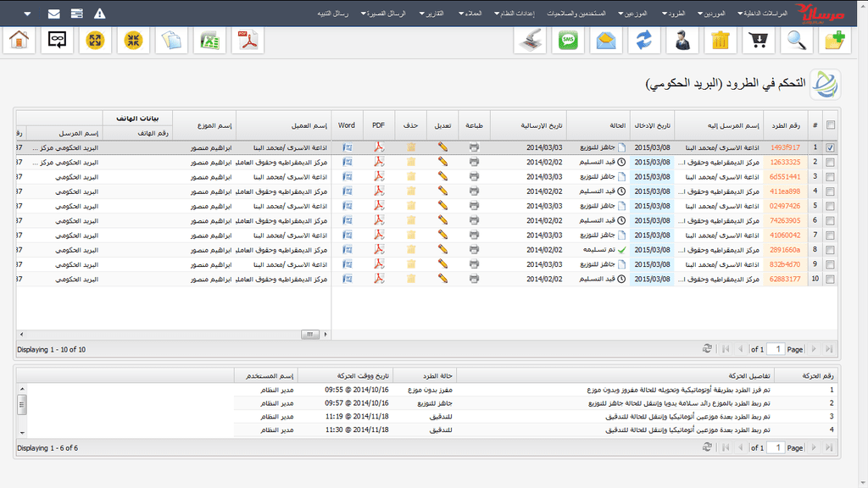
Task: Check the checkbox for row 10
Action: point(830,279)
